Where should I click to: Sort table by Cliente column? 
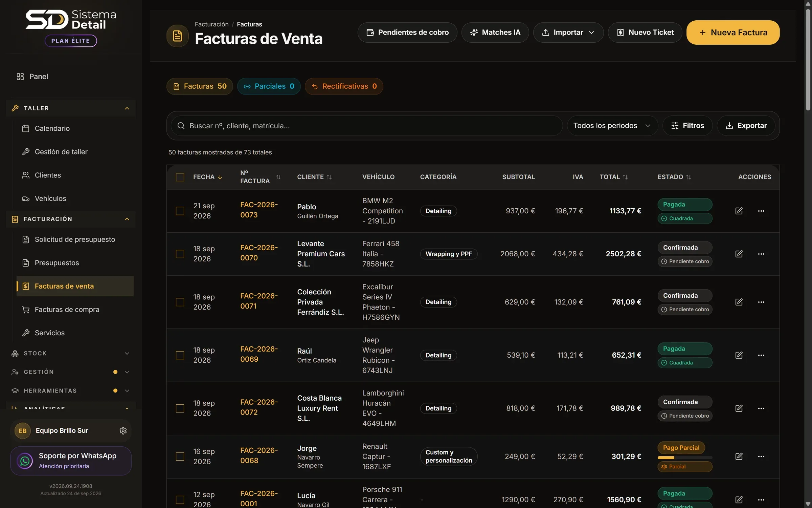pyautogui.click(x=329, y=177)
